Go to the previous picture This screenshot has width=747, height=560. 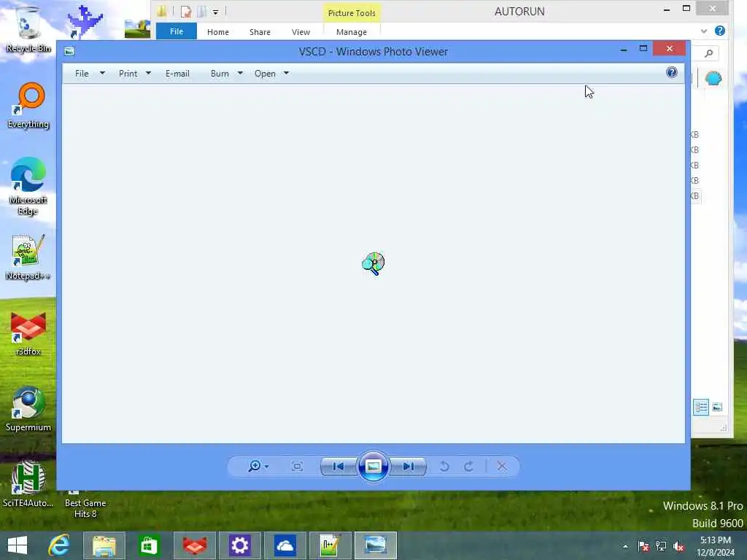pyautogui.click(x=338, y=466)
